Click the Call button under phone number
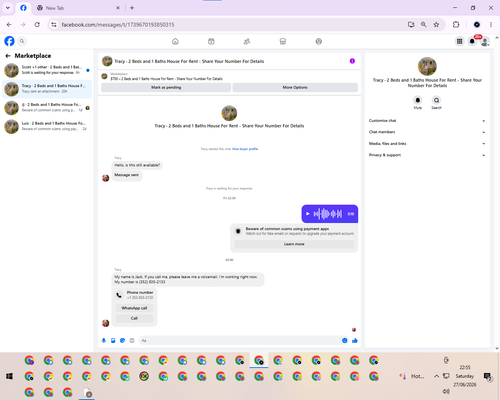 (134, 318)
